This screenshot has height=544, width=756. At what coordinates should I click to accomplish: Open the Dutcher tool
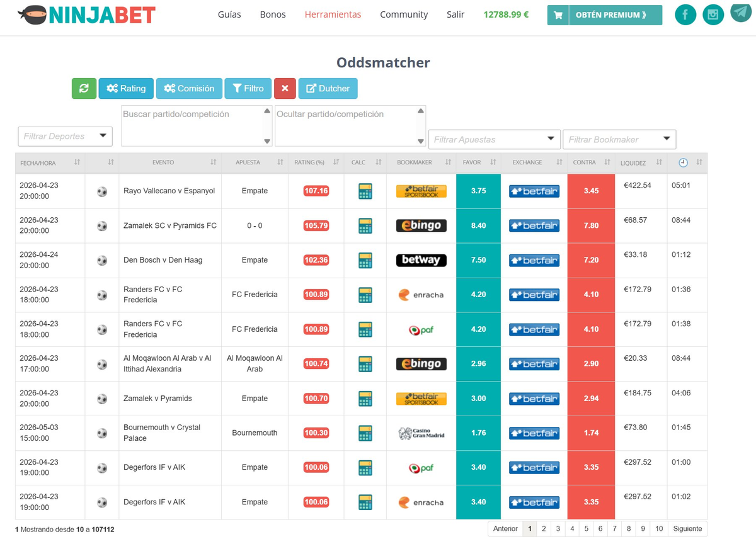pos(328,88)
